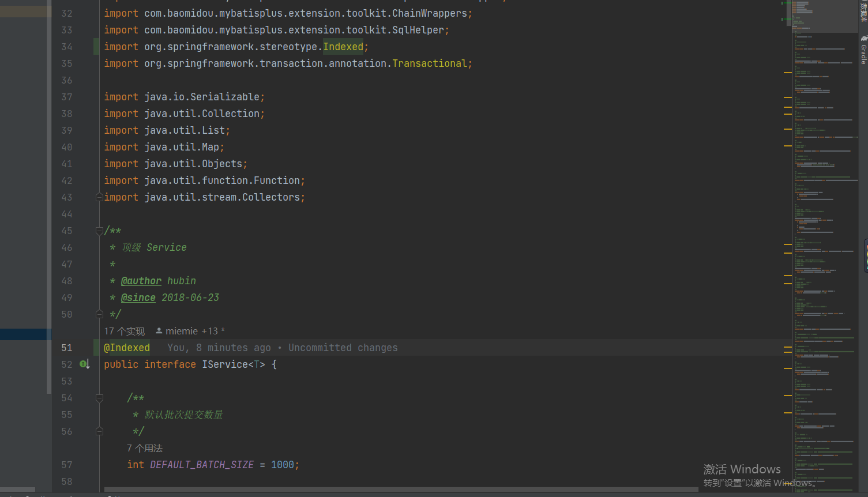Click the @author Javadoc tag
Screen dimensions: 868x497
click(141, 281)
